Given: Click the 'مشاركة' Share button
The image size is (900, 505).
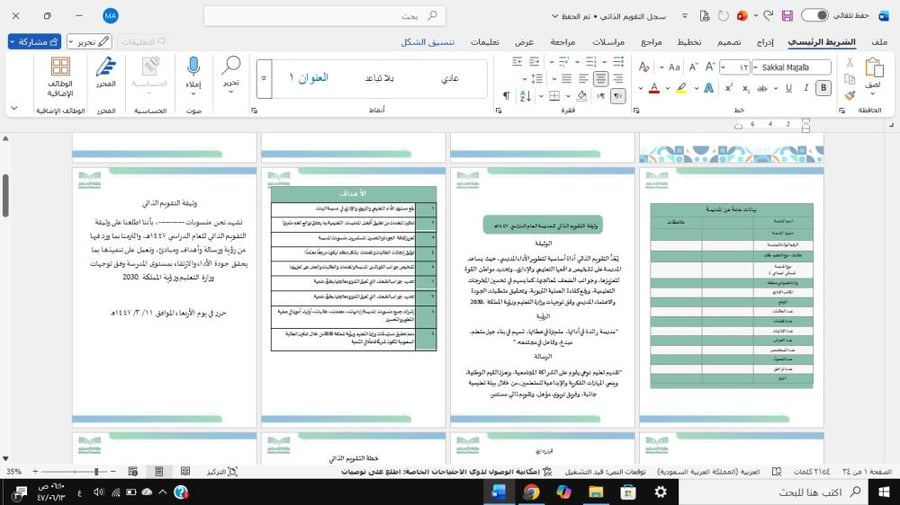Looking at the screenshot, I should tap(34, 41).
